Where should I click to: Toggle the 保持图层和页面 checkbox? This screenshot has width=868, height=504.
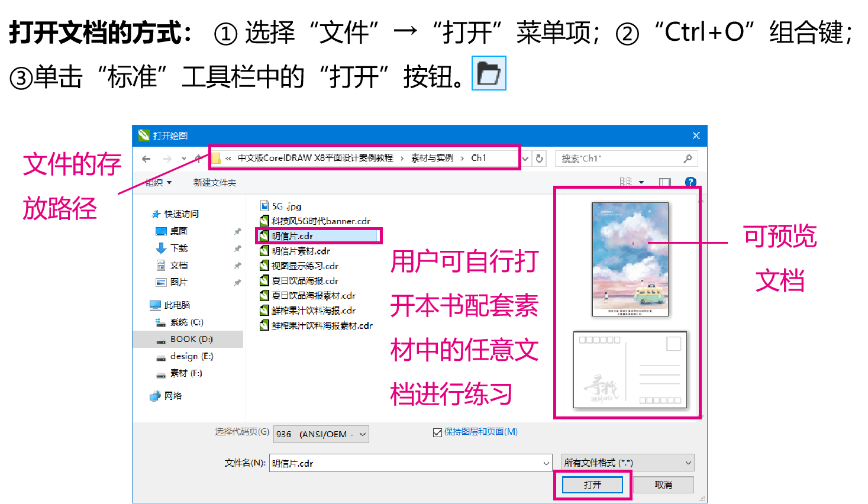pyautogui.click(x=438, y=432)
